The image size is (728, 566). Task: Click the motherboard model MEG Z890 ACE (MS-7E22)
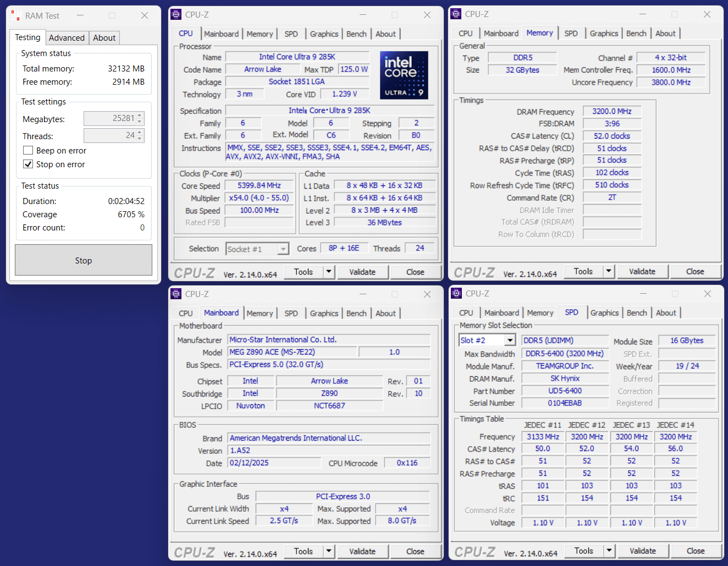coord(292,352)
